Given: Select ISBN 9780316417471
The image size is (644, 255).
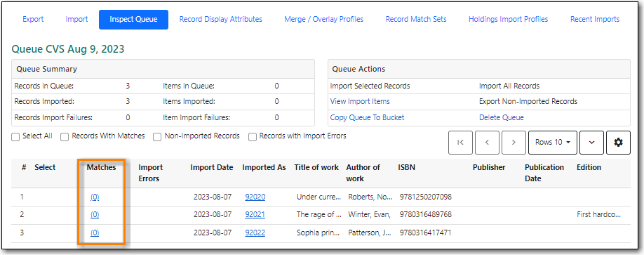Looking at the screenshot, I should (426, 233).
